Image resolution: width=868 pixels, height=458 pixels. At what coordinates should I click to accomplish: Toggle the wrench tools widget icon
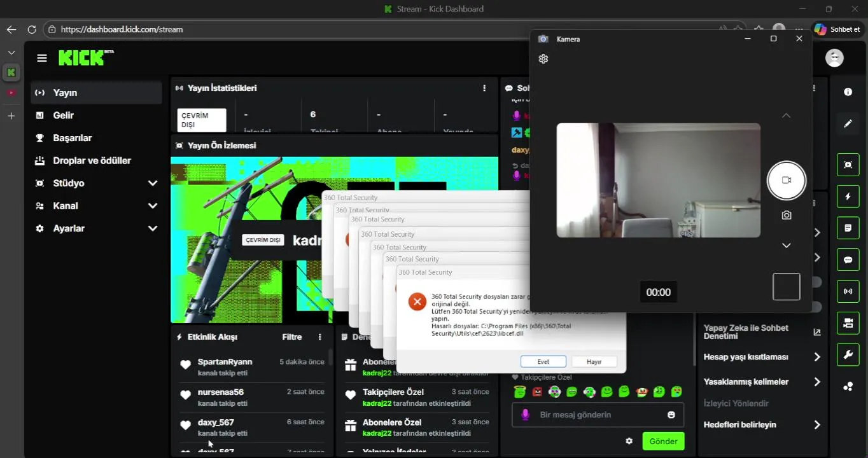tap(848, 354)
